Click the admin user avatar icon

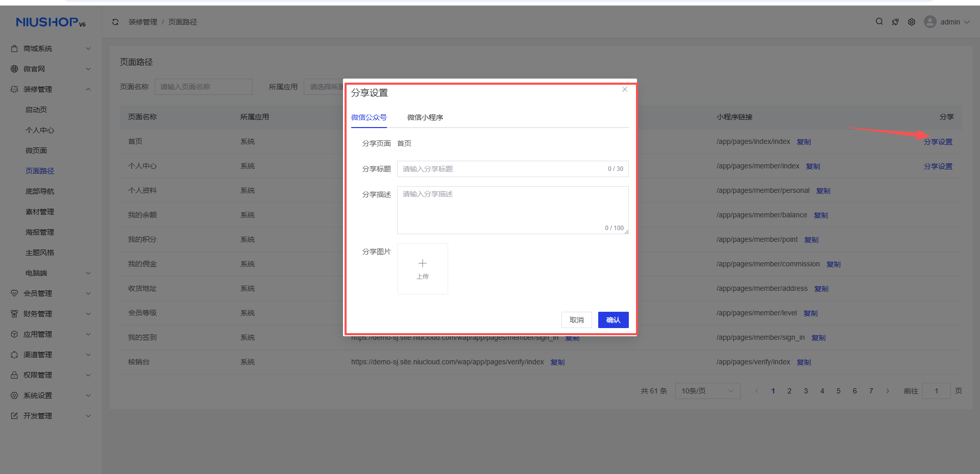(930, 22)
